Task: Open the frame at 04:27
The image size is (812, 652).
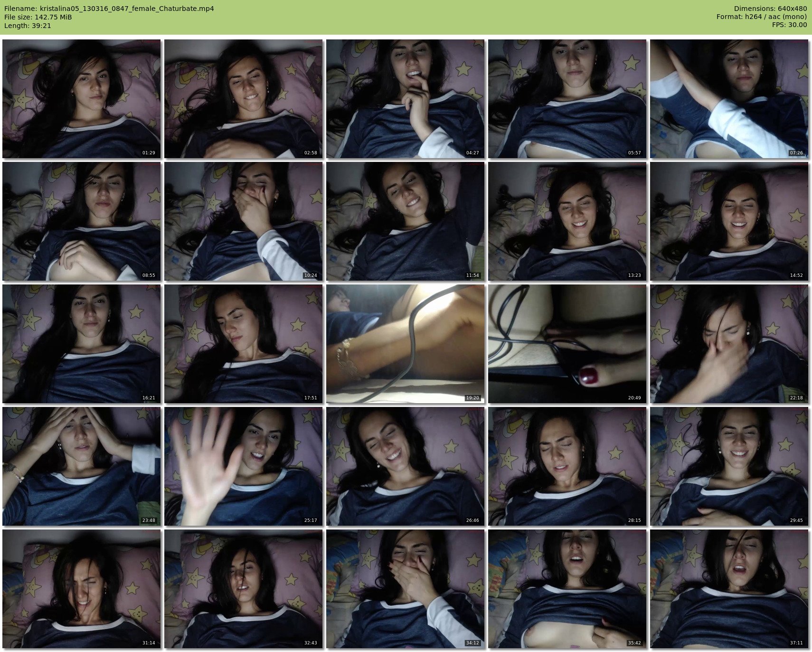Action: [x=405, y=99]
